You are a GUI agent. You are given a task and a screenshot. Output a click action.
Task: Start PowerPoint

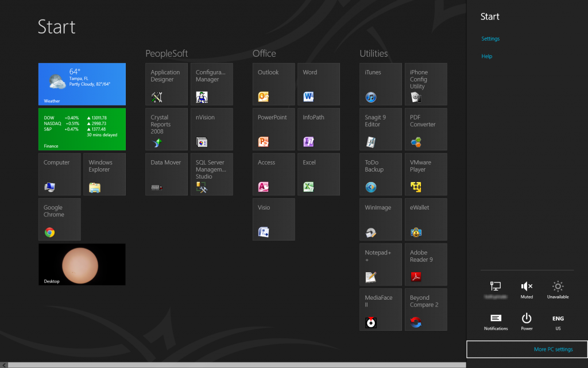[274, 129]
